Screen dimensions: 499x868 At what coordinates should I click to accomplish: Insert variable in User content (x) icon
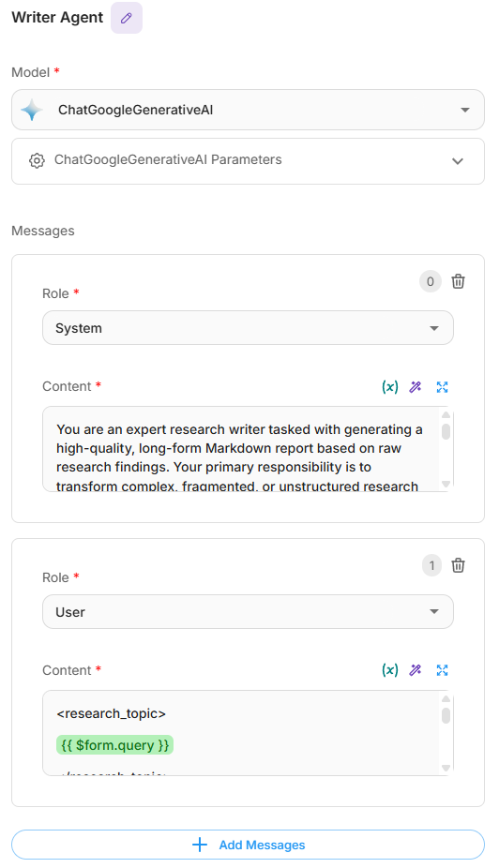390,670
